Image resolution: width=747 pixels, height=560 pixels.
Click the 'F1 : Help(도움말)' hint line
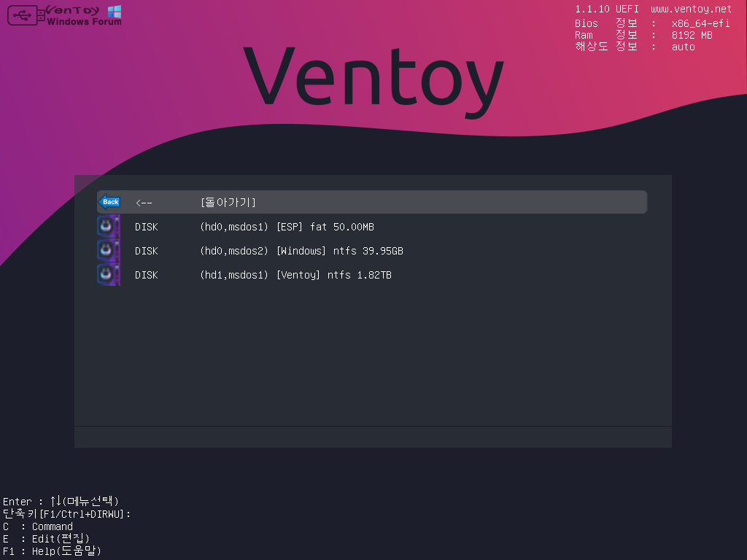click(x=52, y=551)
